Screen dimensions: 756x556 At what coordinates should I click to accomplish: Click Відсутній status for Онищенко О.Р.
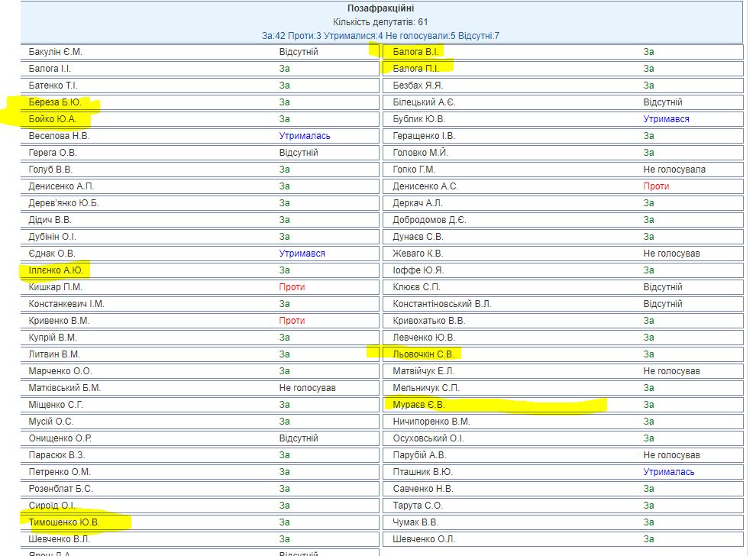[299, 438]
